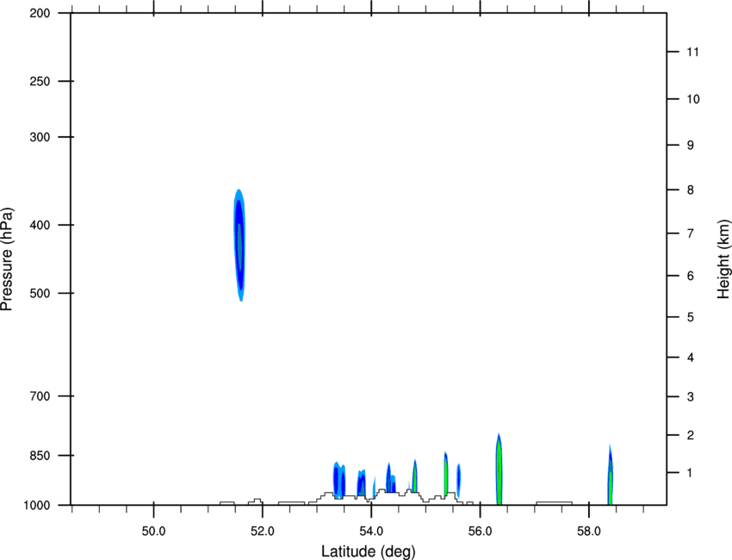Select the 850 pressure tick label

pyautogui.click(x=40, y=456)
